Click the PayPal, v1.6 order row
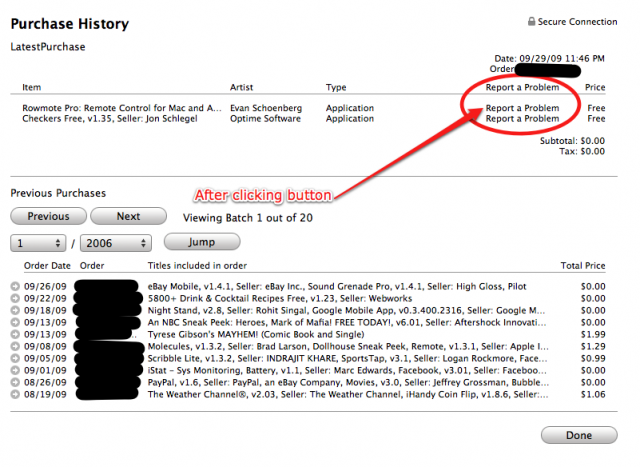 click(x=348, y=382)
